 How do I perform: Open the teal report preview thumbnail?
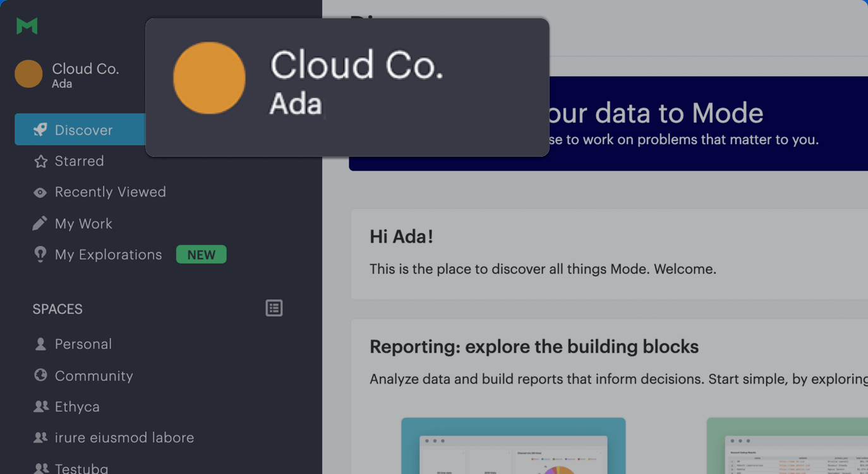click(x=514, y=446)
